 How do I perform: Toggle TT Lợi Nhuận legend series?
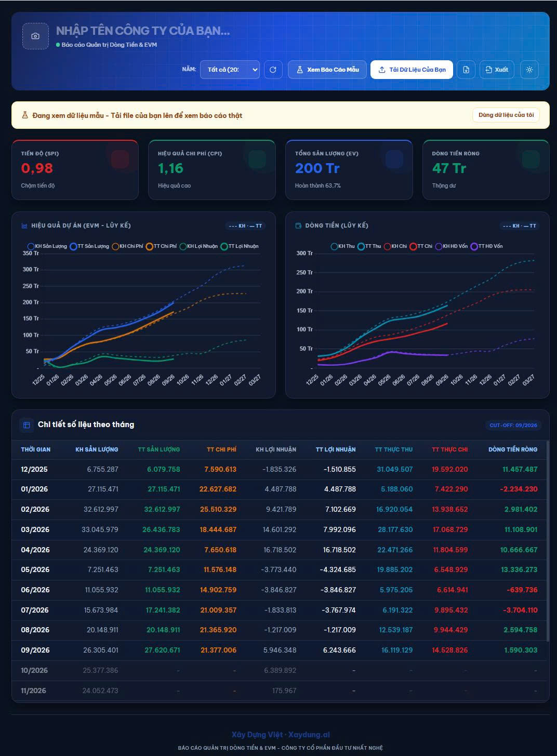239,246
